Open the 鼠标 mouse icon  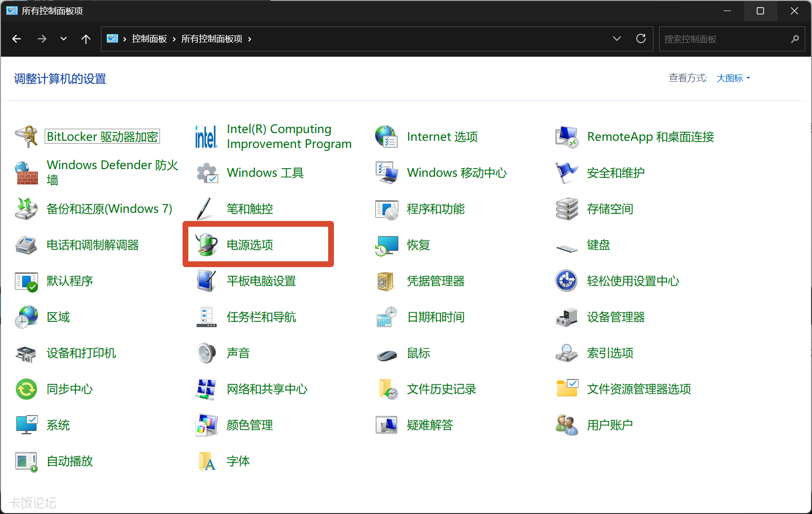click(387, 355)
